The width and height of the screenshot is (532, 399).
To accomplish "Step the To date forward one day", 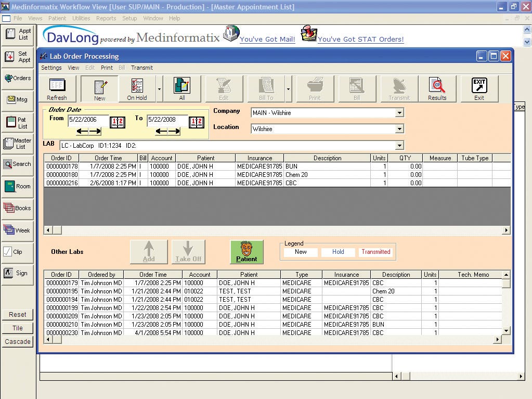I will [174, 131].
